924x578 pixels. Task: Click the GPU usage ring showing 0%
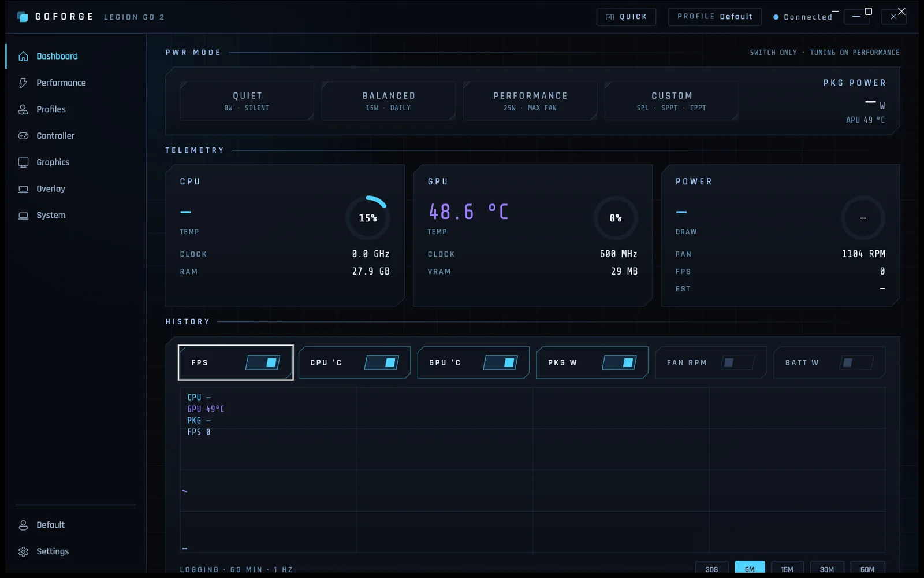pos(616,218)
